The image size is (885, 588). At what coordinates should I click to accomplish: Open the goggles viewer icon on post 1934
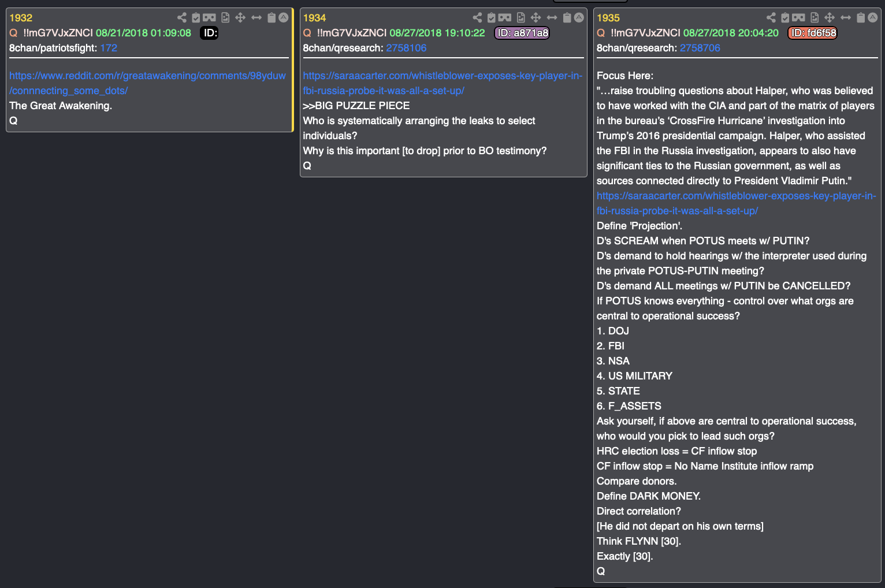(x=505, y=18)
